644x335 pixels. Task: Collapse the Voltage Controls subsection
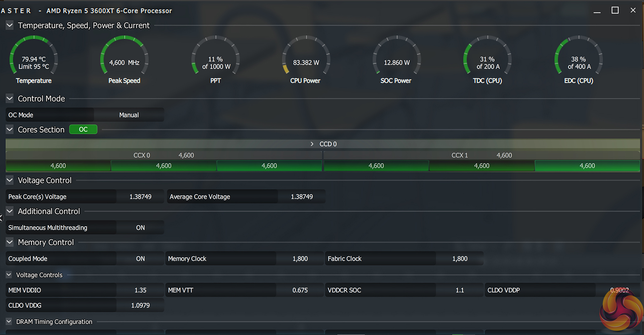[x=9, y=275]
